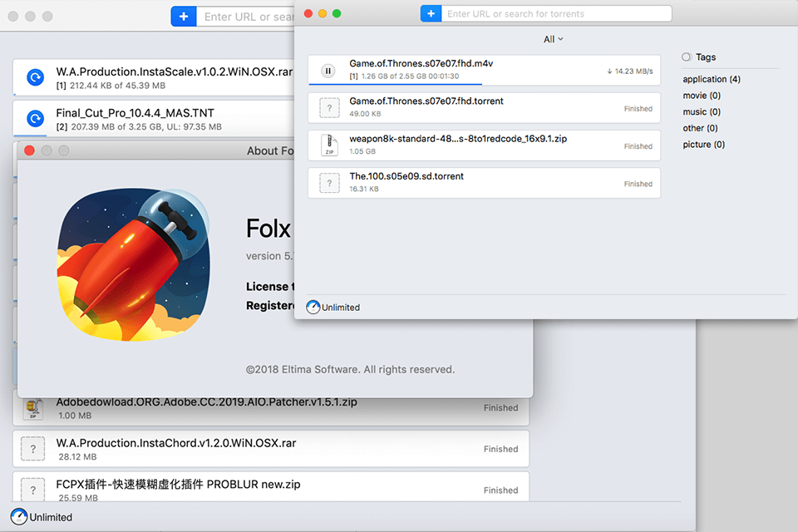Click the front window's green zoom button
This screenshot has width=798, height=532.
[337, 14]
